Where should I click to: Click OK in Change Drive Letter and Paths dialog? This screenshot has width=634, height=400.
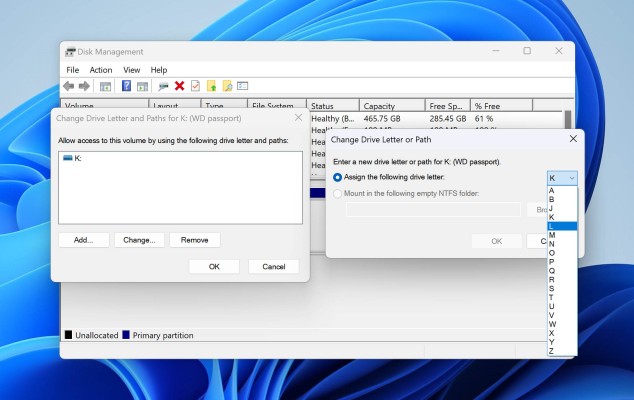click(x=214, y=267)
